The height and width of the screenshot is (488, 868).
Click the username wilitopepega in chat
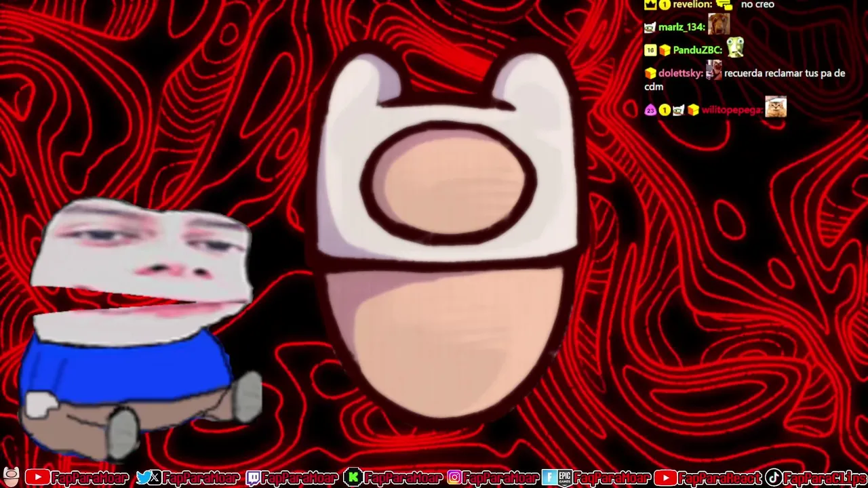[x=732, y=110]
